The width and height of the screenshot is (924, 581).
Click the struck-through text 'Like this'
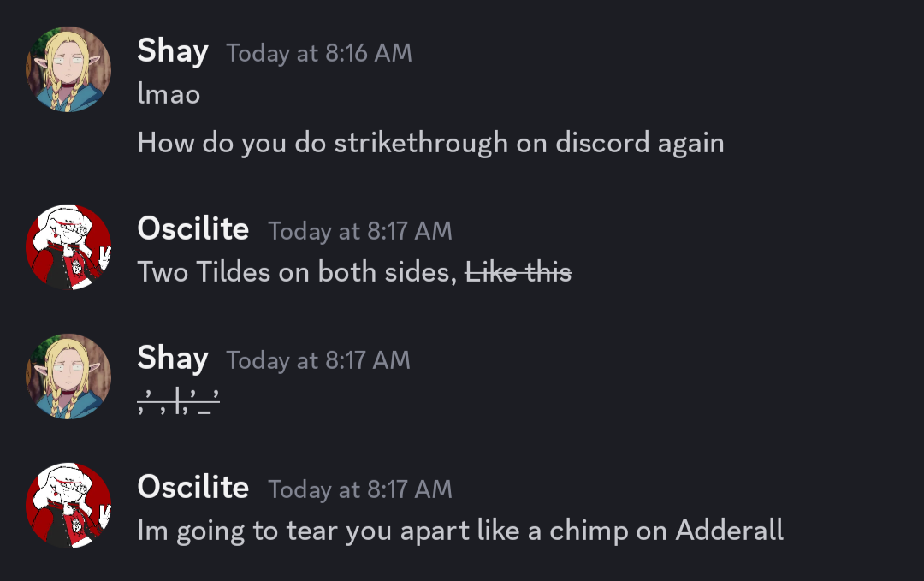click(x=518, y=272)
